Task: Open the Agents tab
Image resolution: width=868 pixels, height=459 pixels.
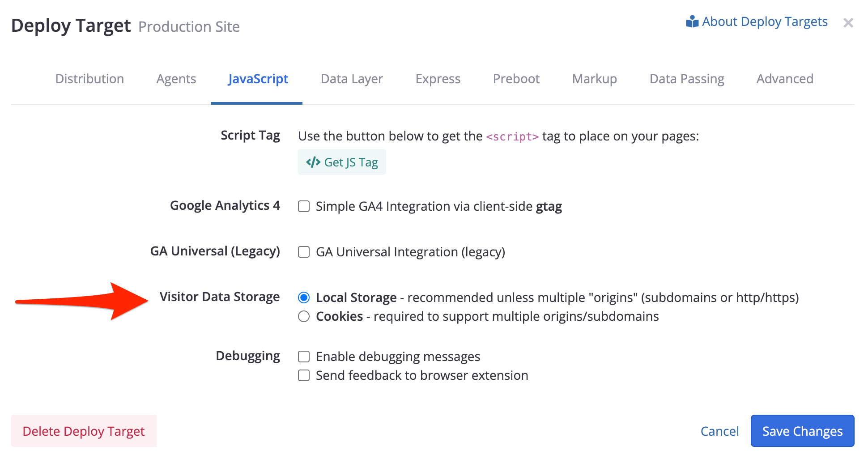Action: point(176,79)
